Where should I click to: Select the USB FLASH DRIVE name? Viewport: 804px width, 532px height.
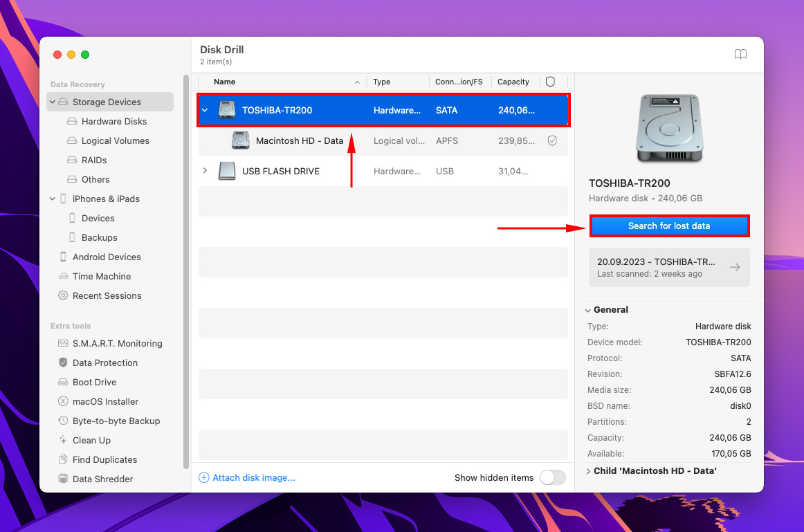280,171
